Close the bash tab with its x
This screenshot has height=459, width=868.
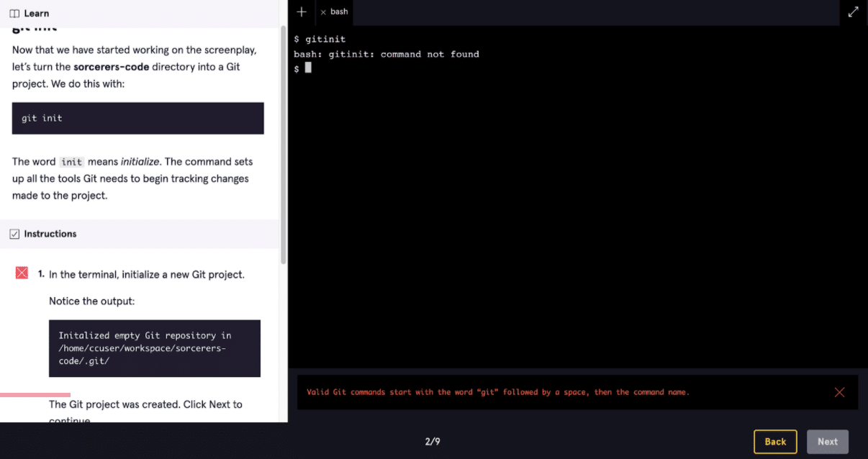point(323,12)
